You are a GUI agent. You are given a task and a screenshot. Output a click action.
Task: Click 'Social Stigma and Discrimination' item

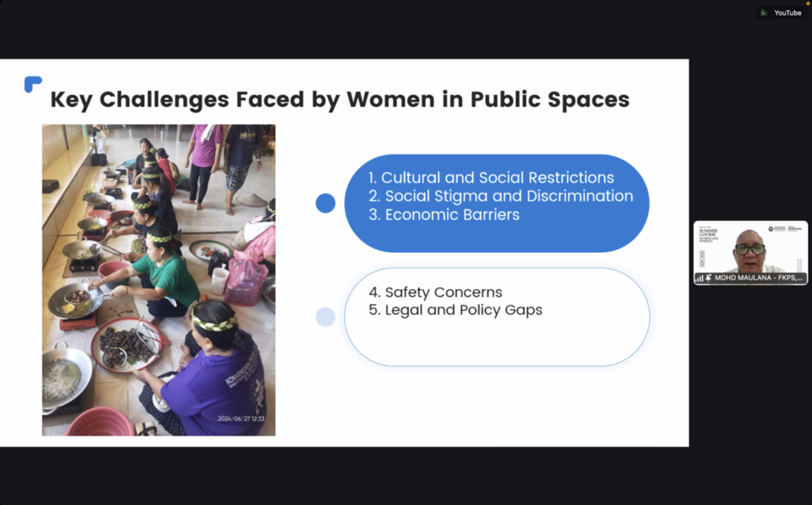[x=500, y=196]
